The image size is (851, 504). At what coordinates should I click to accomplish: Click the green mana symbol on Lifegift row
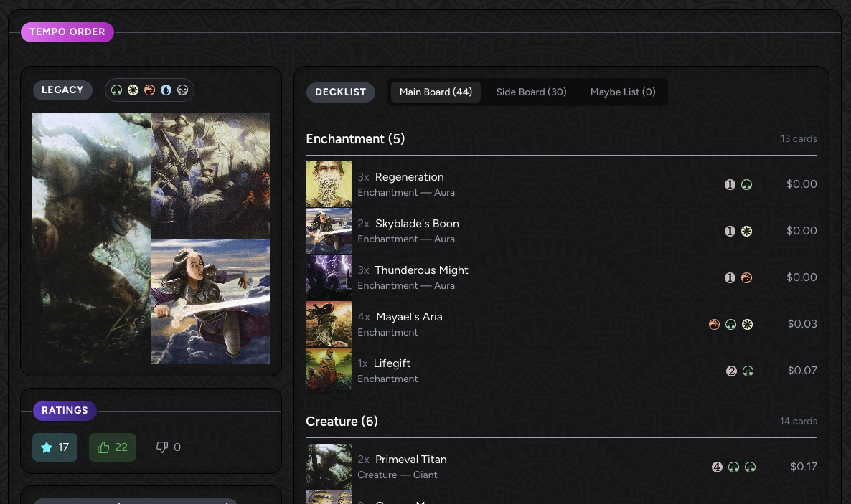748,371
